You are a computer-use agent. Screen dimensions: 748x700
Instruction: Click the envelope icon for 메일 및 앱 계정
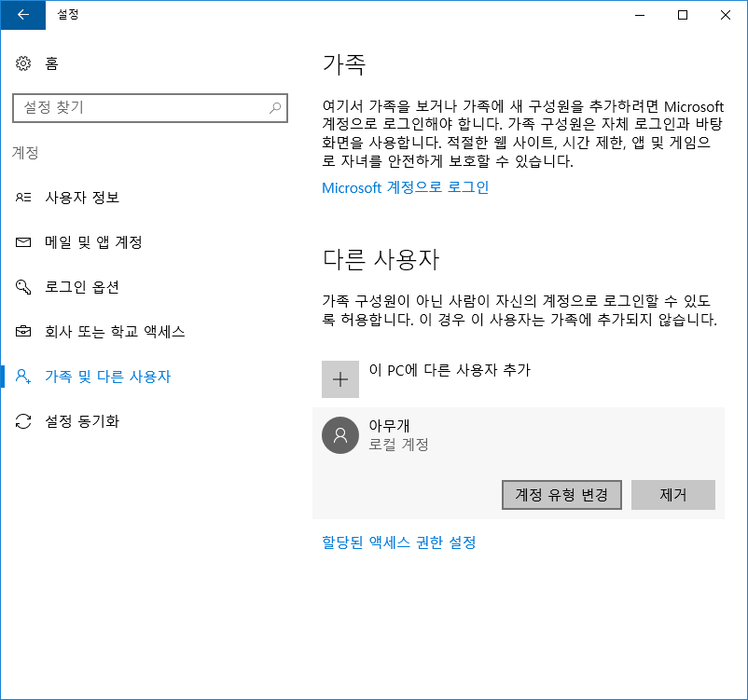[x=23, y=242]
